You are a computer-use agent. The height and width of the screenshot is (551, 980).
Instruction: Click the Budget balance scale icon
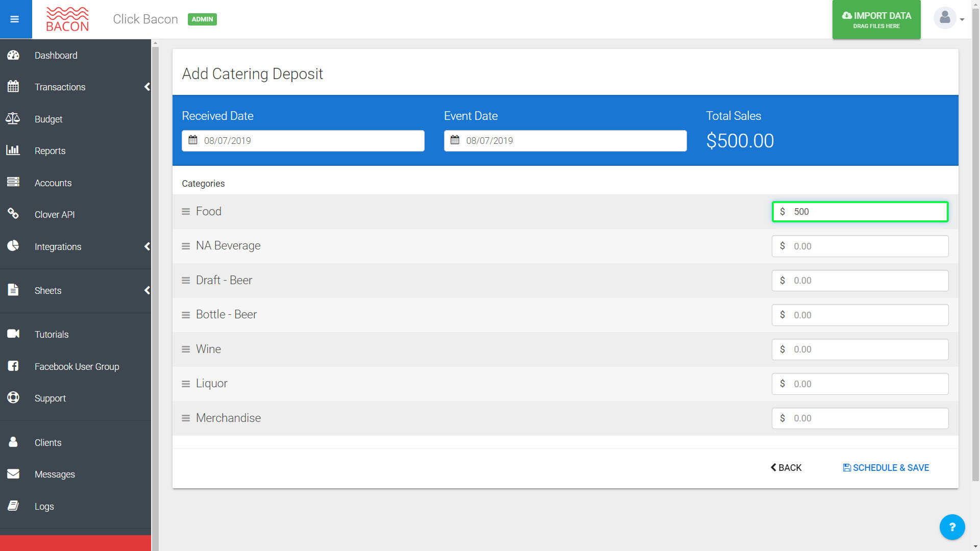coord(13,119)
